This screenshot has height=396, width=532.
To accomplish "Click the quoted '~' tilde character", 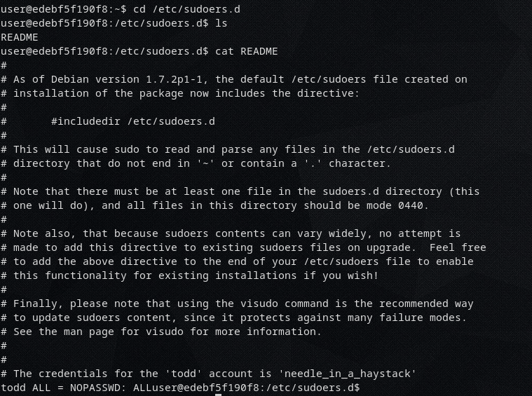I will (208, 163).
